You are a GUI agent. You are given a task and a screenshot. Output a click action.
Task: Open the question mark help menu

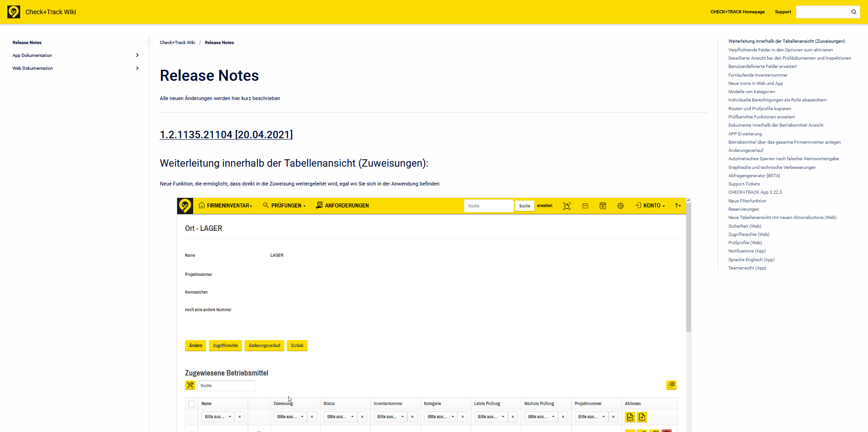[x=678, y=206]
